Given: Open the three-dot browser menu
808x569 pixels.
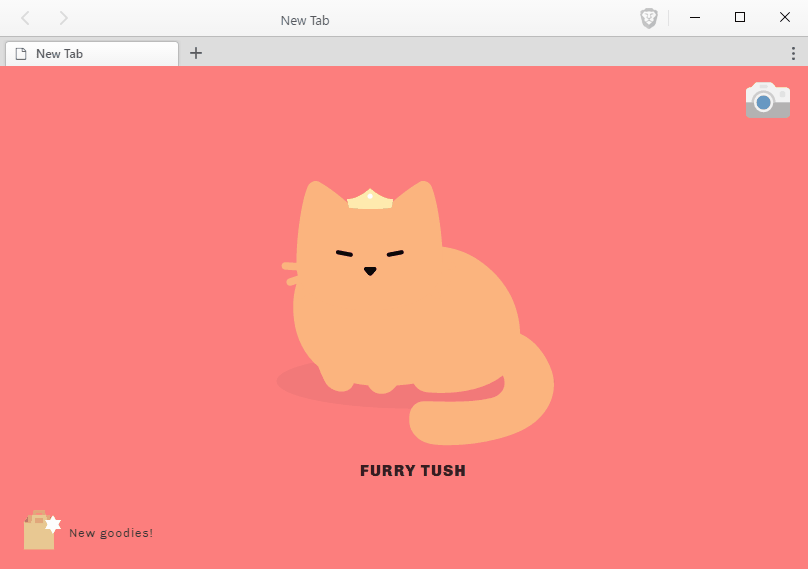Looking at the screenshot, I should pos(793,53).
